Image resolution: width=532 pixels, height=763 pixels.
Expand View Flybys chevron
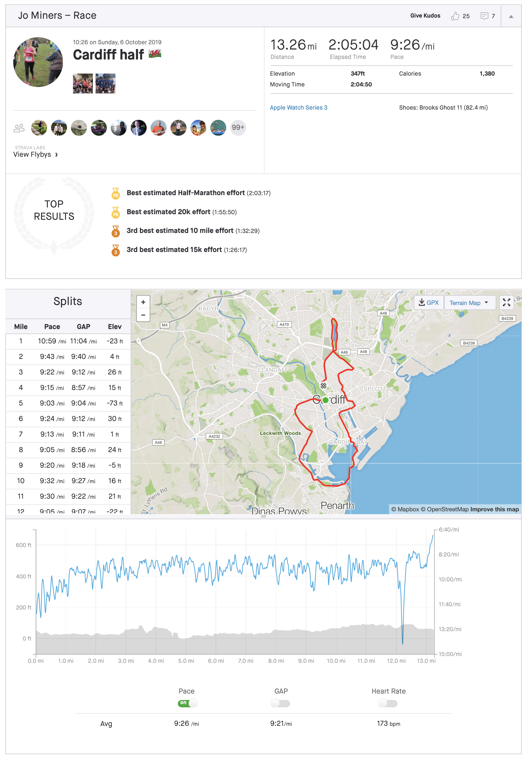pos(57,154)
